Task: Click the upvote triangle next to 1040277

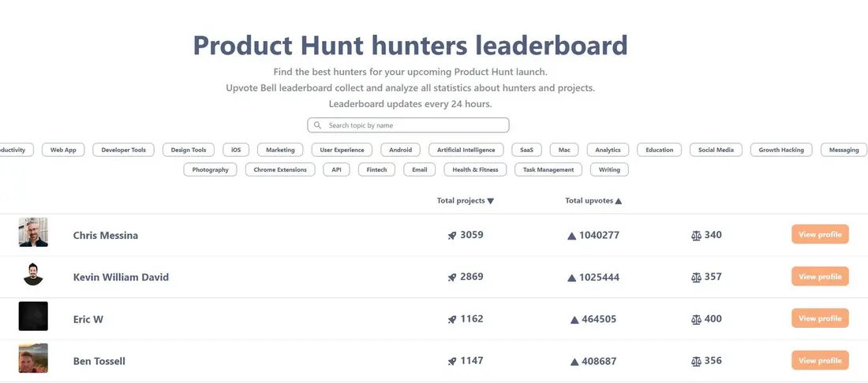Action: pos(572,236)
